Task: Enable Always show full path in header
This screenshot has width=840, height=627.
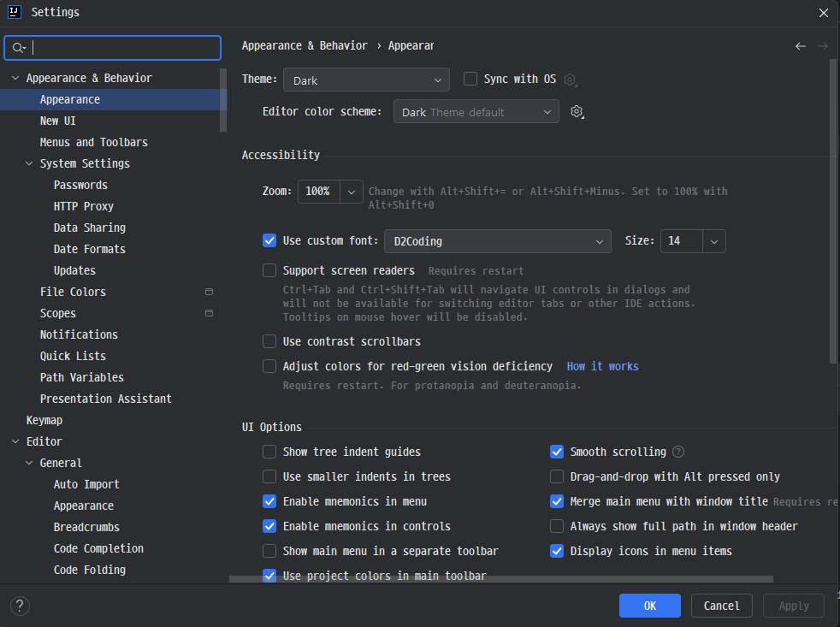Action: 557,526
